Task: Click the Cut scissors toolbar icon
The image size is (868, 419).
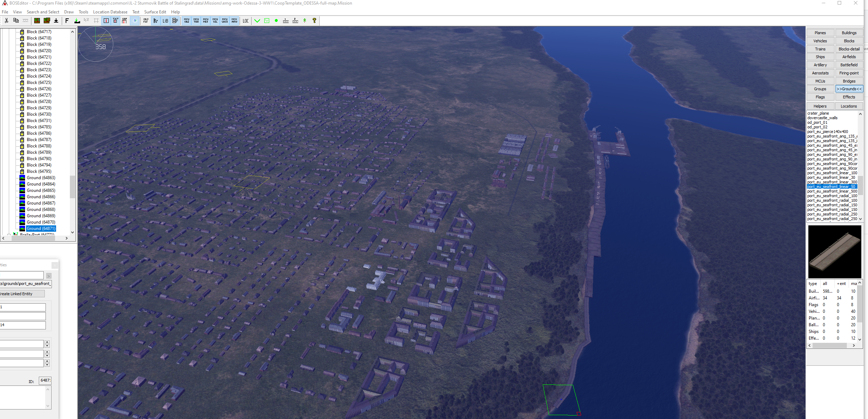Action: click(6, 20)
